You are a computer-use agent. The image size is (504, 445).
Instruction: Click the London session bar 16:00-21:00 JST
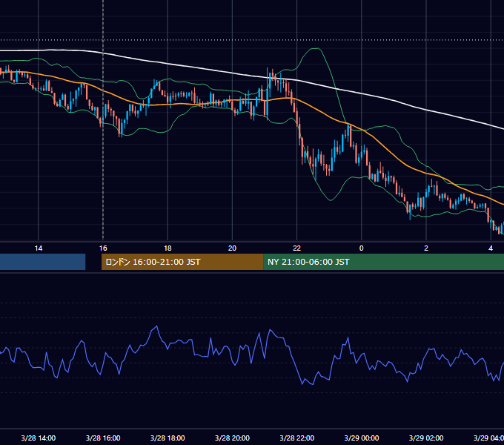(x=182, y=262)
